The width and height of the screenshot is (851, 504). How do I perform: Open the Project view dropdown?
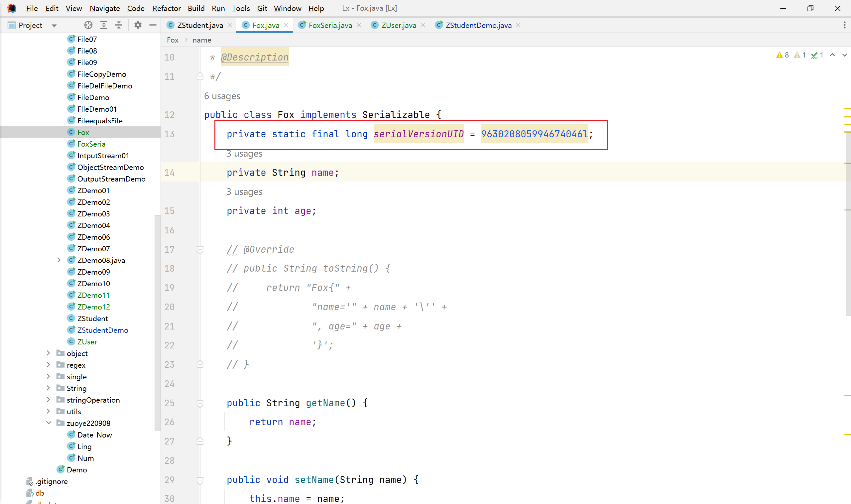(54, 26)
